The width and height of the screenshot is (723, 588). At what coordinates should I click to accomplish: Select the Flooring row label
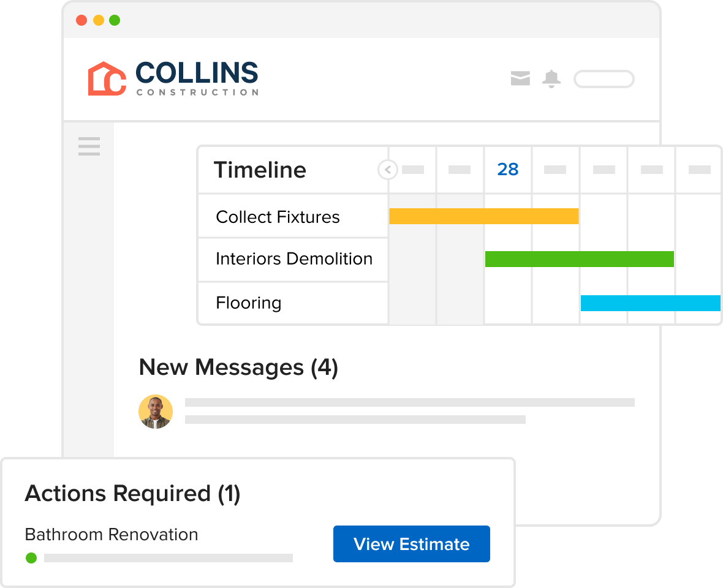tap(248, 303)
